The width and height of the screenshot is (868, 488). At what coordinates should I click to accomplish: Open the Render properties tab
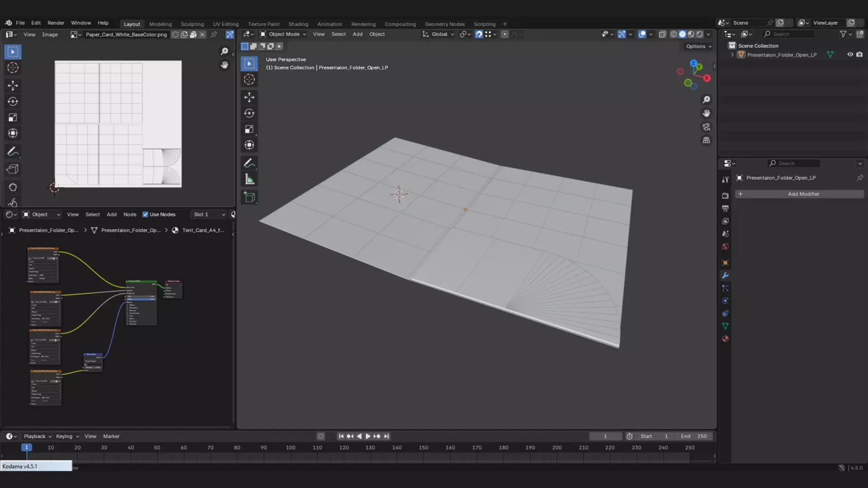[x=725, y=196]
